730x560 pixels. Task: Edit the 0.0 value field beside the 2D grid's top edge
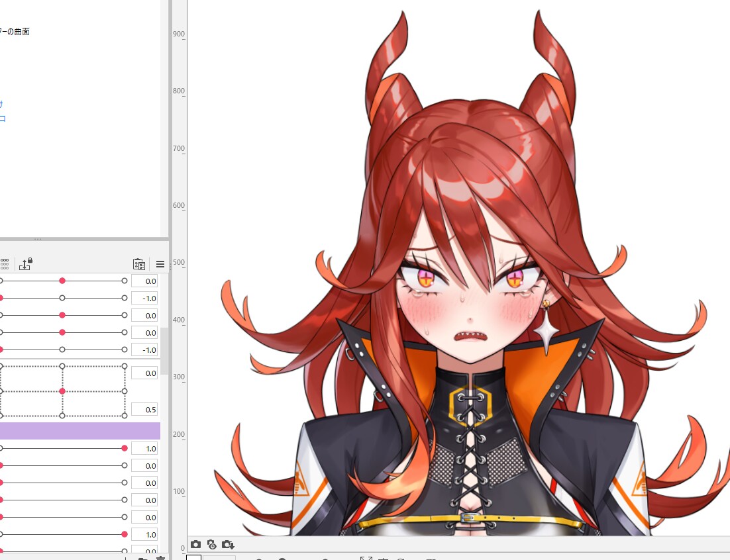point(145,373)
